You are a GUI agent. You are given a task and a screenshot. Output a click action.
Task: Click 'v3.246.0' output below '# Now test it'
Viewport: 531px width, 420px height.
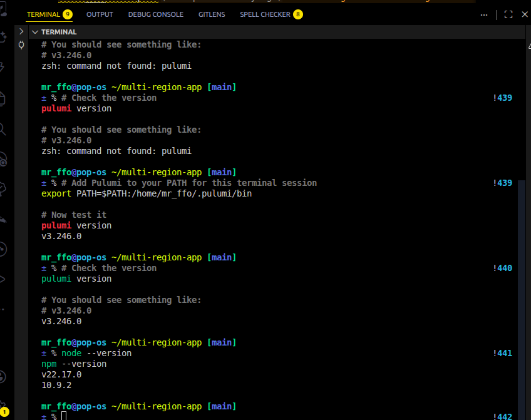pos(61,236)
